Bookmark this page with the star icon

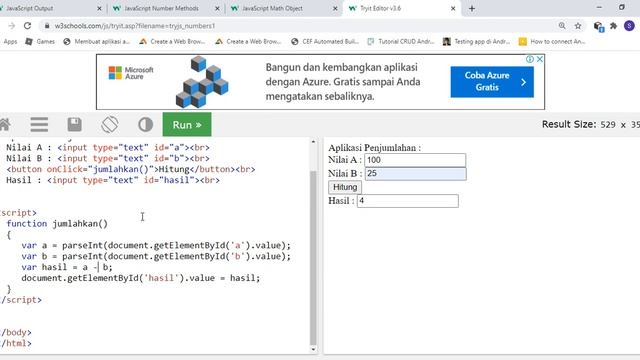[x=578, y=26]
